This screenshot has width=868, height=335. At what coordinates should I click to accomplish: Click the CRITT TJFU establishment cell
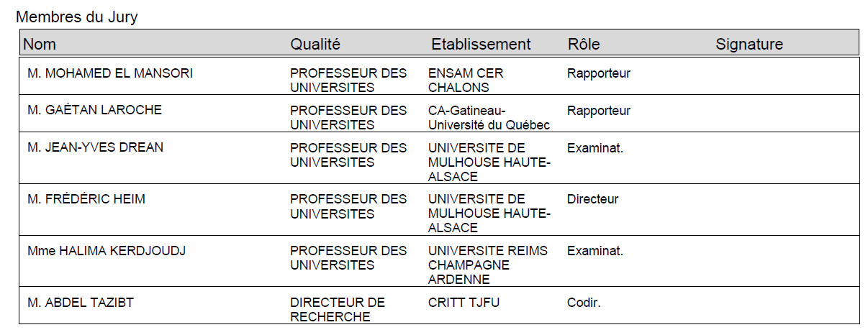464,303
